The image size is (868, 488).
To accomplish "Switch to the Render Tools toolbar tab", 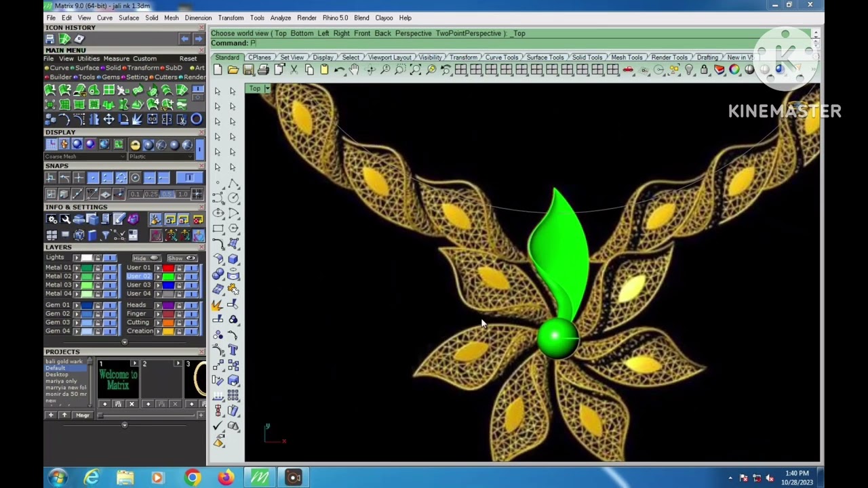I will click(x=669, y=58).
